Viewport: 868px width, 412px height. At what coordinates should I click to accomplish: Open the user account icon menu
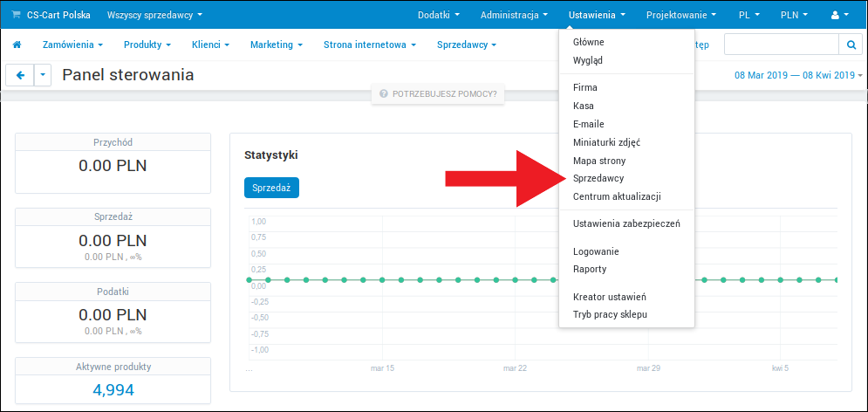[x=839, y=15]
